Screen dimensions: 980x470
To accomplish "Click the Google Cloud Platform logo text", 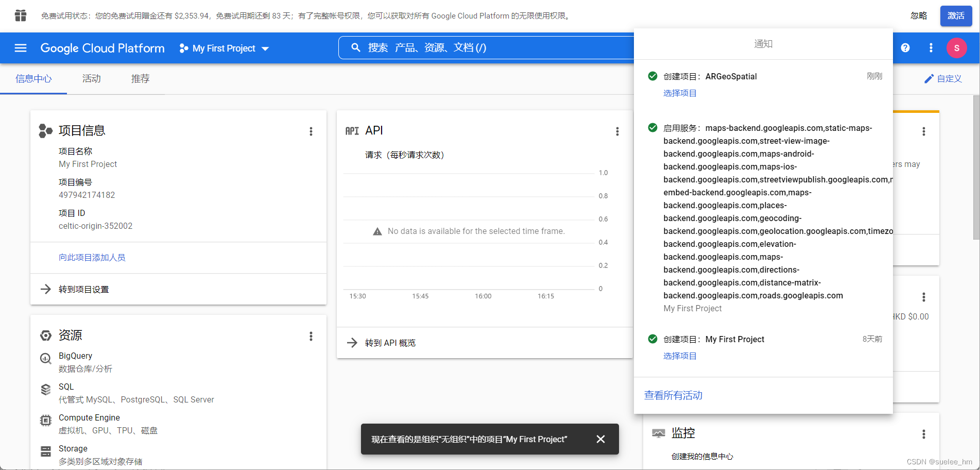I will 102,48.
